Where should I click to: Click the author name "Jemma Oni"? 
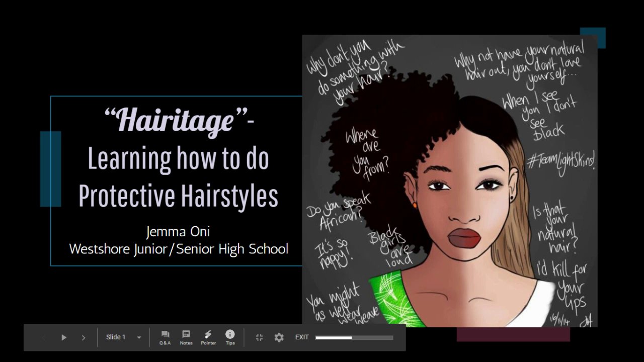[178, 231]
